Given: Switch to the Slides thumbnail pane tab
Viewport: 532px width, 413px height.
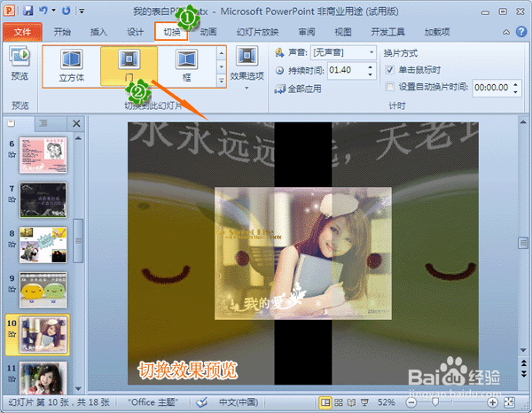Looking at the screenshot, I should 12,123.
